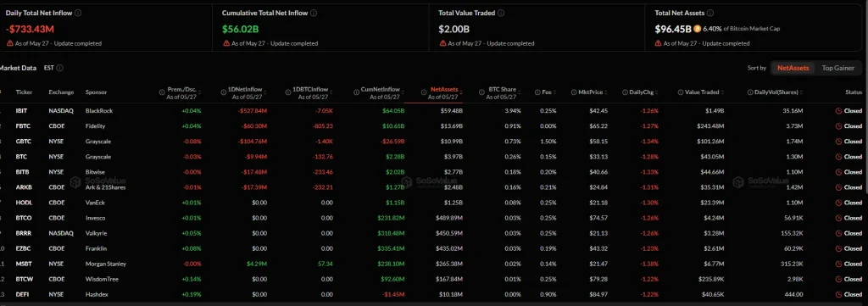Click the clock status icon in EZBC row
868x306 pixels.
[838, 248]
